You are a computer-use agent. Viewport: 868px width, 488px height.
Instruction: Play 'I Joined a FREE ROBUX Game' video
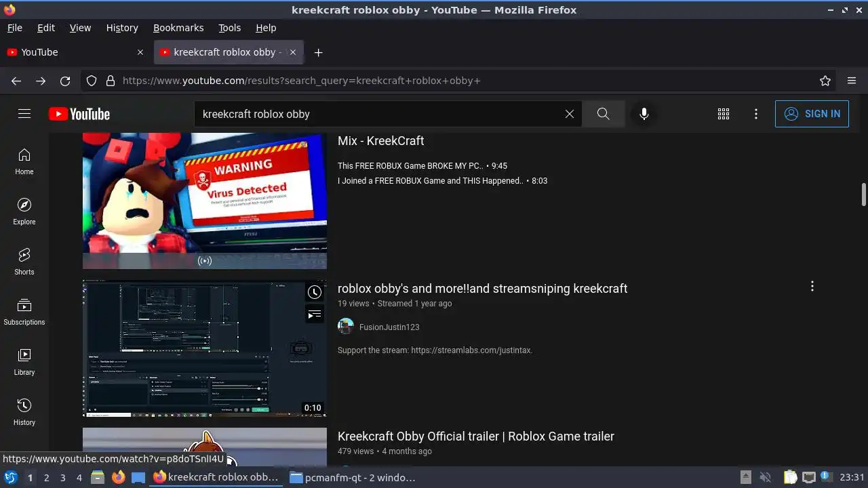(442, 181)
